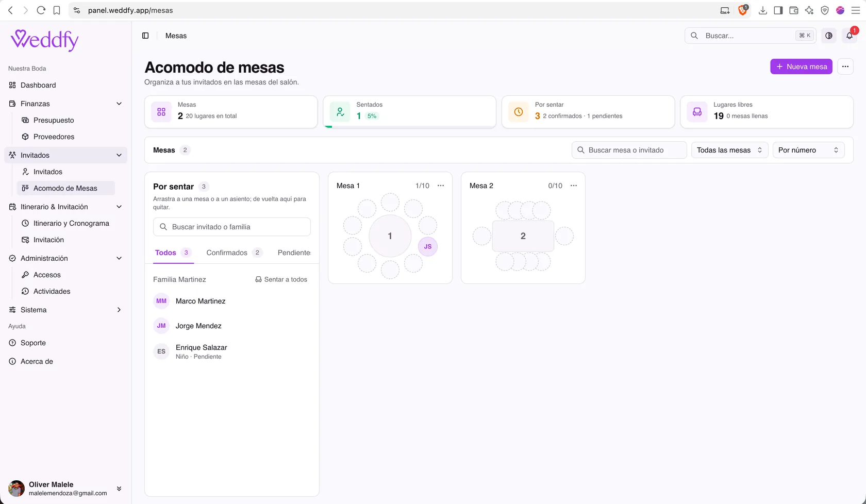This screenshot has height=504, width=866.
Task: Switch the light/dark theme toggle
Action: (829, 36)
